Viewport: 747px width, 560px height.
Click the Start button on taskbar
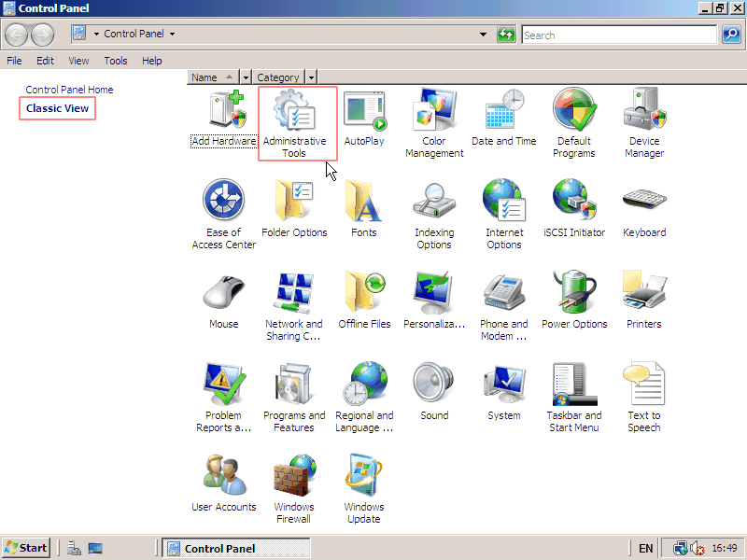coord(26,548)
